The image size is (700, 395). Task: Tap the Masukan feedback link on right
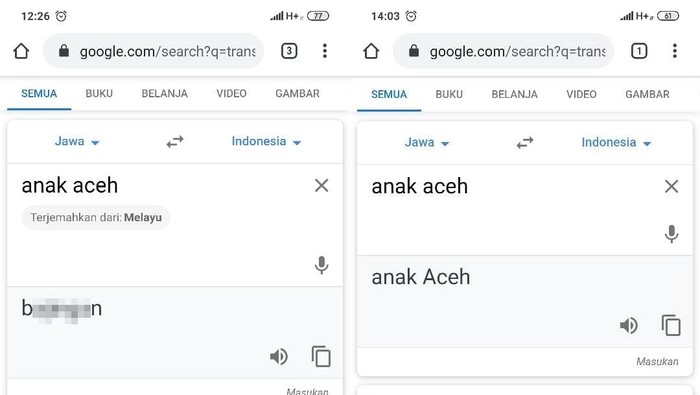click(x=657, y=362)
